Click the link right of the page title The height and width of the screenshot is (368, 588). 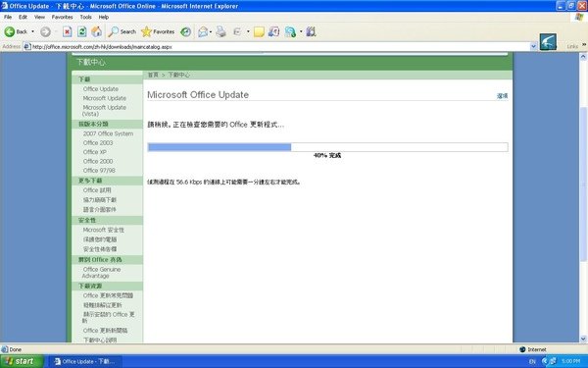502,96
